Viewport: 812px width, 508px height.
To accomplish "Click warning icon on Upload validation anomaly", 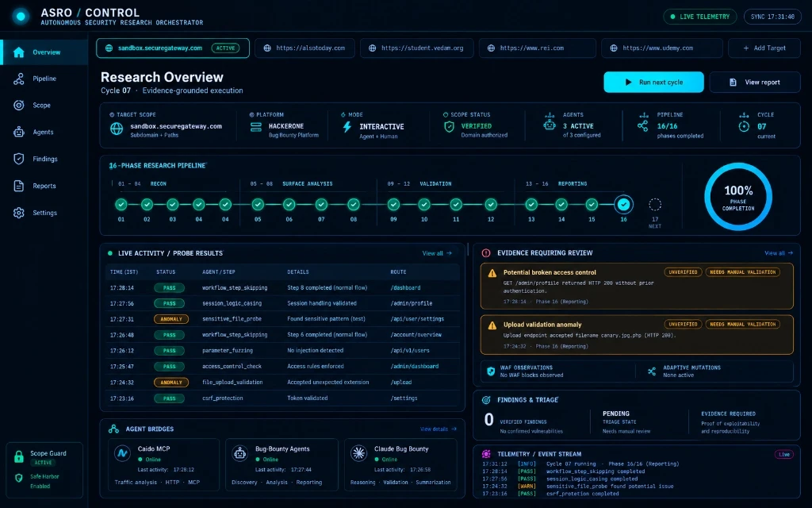I will tap(492, 325).
